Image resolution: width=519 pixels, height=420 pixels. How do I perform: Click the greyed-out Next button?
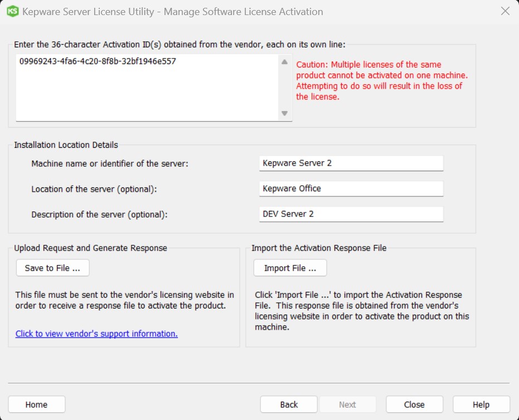point(347,404)
